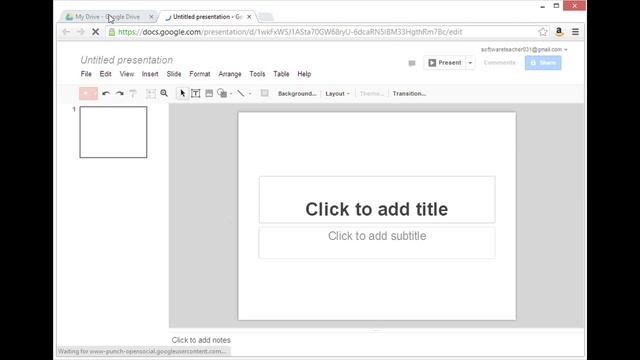Switch to the Untitled presentation tab
The image size is (640, 360).
[x=206, y=17]
